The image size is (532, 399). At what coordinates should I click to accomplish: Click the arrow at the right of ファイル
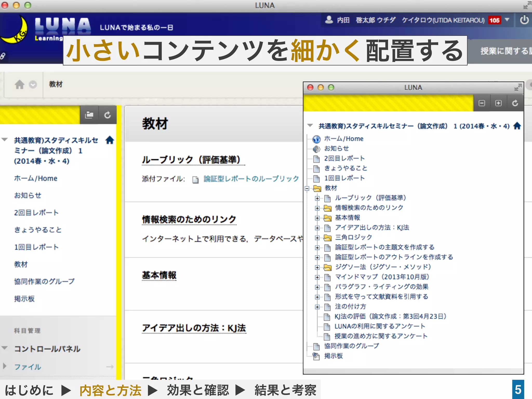[x=110, y=367]
